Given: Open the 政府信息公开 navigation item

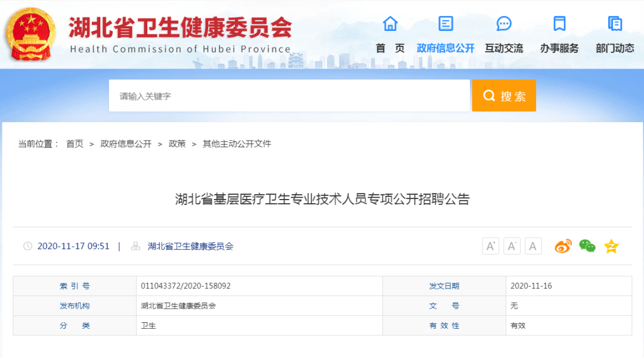Looking at the screenshot, I should [445, 48].
